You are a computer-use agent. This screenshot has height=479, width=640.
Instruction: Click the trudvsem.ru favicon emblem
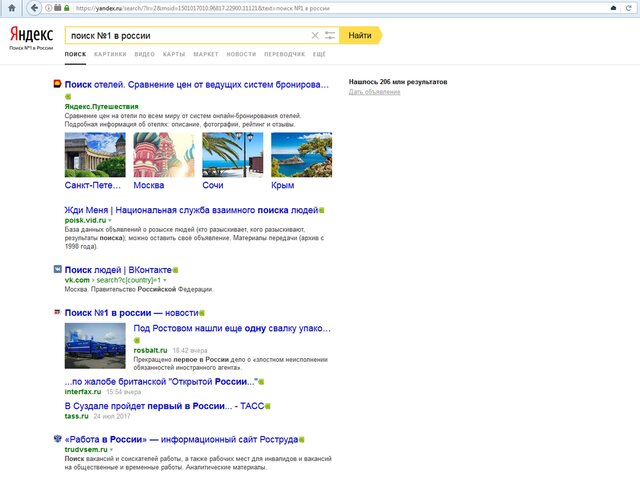(x=58, y=439)
